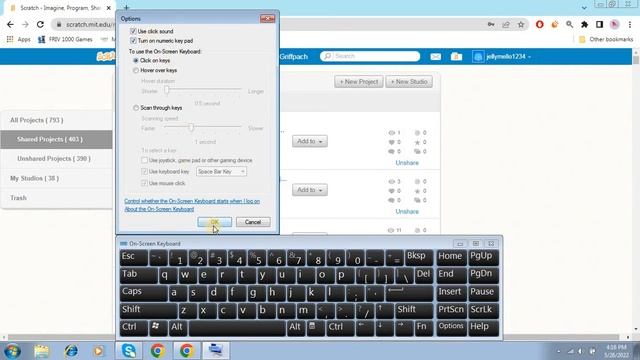Open the My Stuff folder icon
The width and height of the screenshot is (640, 360).
click(x=456, y=56)
